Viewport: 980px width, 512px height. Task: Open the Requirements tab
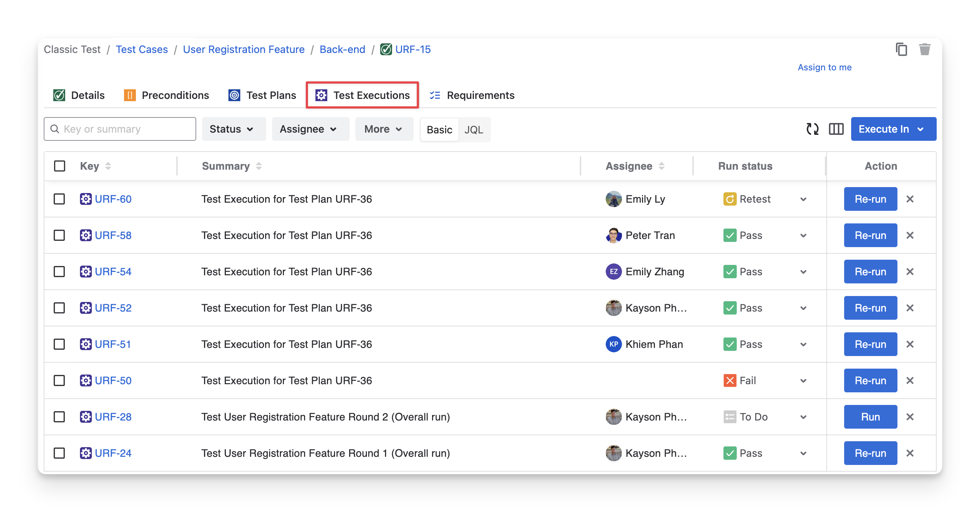[472, 95]
